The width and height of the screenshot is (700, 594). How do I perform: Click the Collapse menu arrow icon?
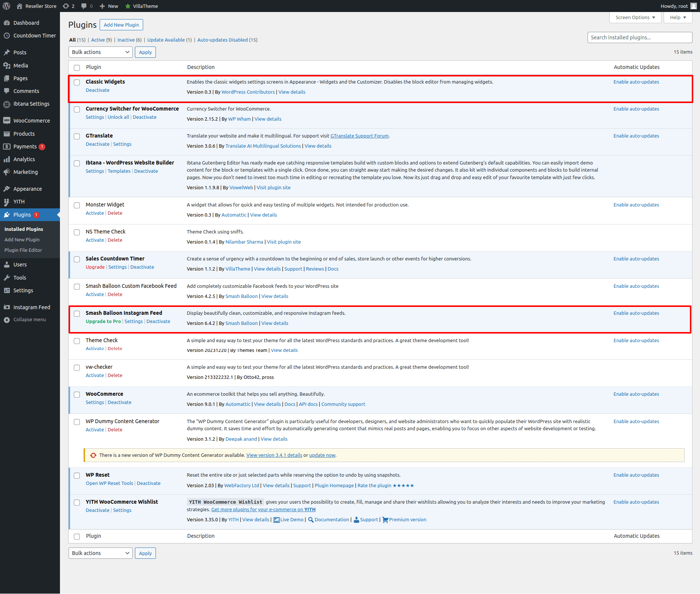(7, 320)
